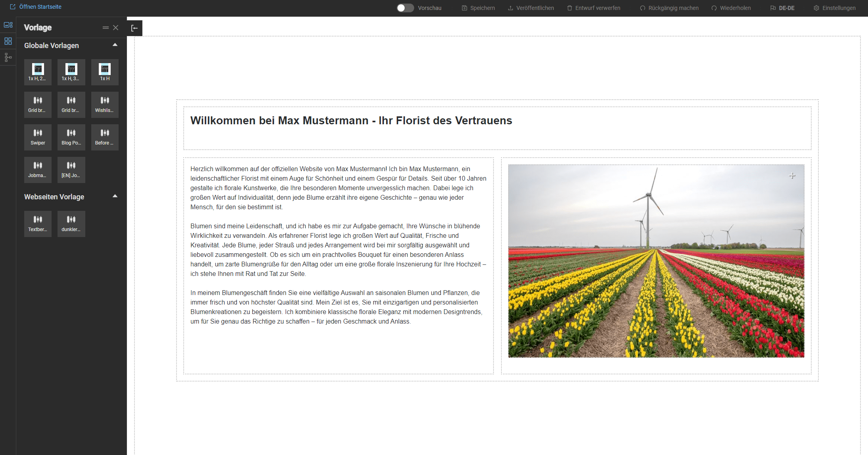Collapse the sidebar with arrow icon
Viewport: 868px width, 455px height.
tap(134, 28)
